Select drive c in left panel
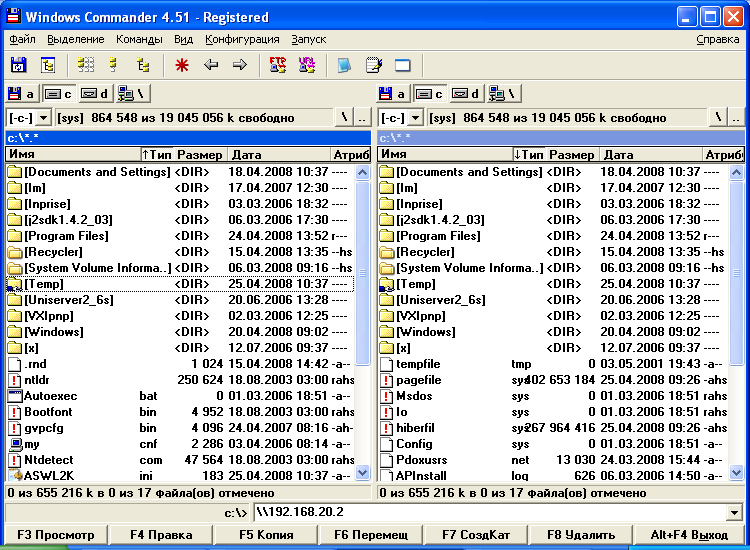The height and width of the screenshot is (550, 750). 58,94
